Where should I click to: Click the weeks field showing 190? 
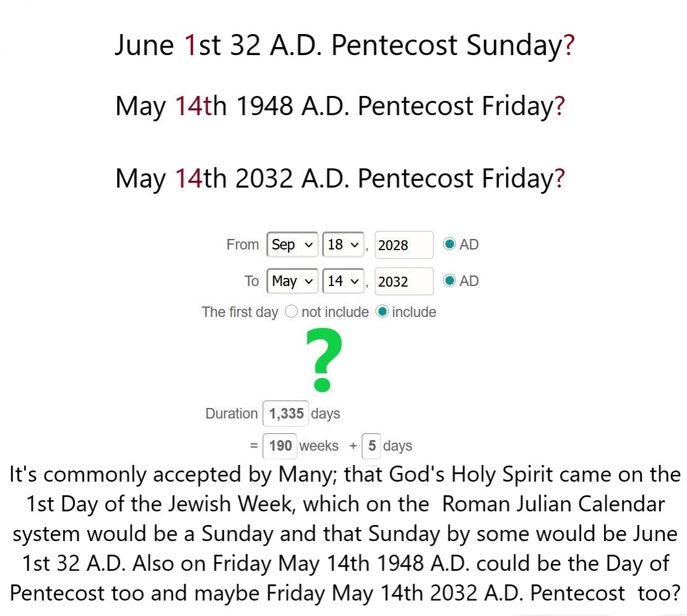[281, 446]
